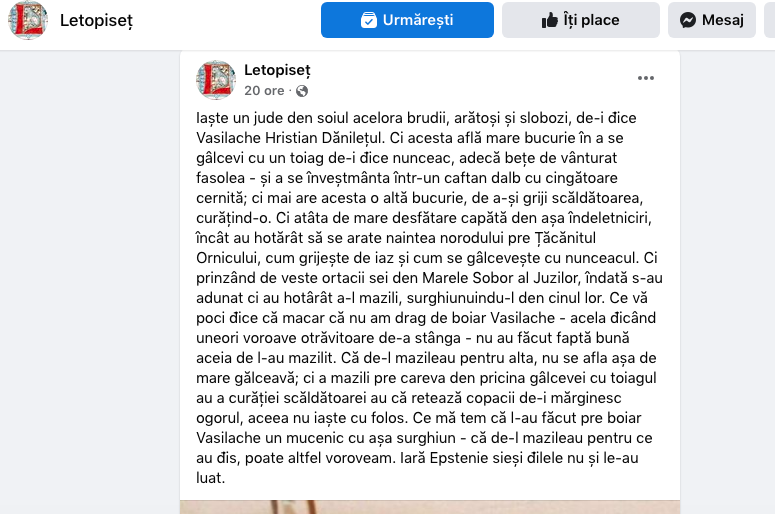The width and height of the screenshot is (775, 514).
Task: Click the post author's profile picture
Action: click(x=216, y=79)
